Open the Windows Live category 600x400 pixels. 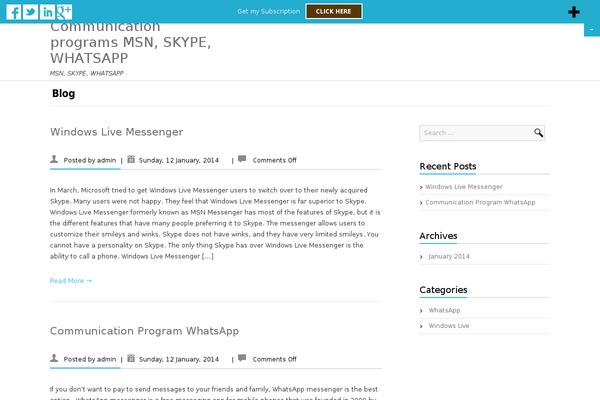pyautogui.click(x=448, y=326)
